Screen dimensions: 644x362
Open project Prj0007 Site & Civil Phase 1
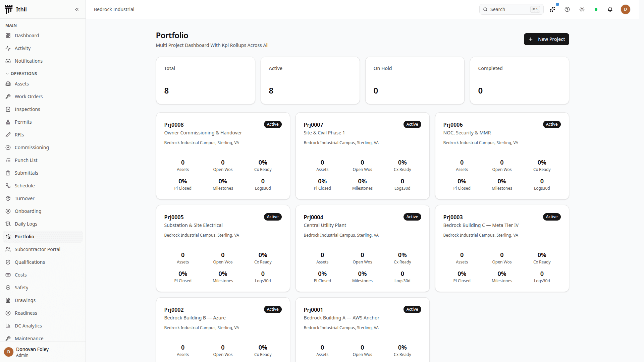click(363, 156)
